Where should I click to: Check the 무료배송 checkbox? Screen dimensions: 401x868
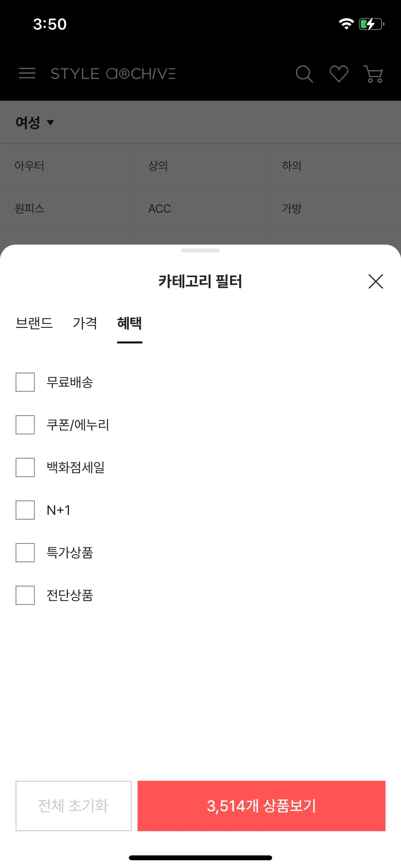[x=25, y=382]
